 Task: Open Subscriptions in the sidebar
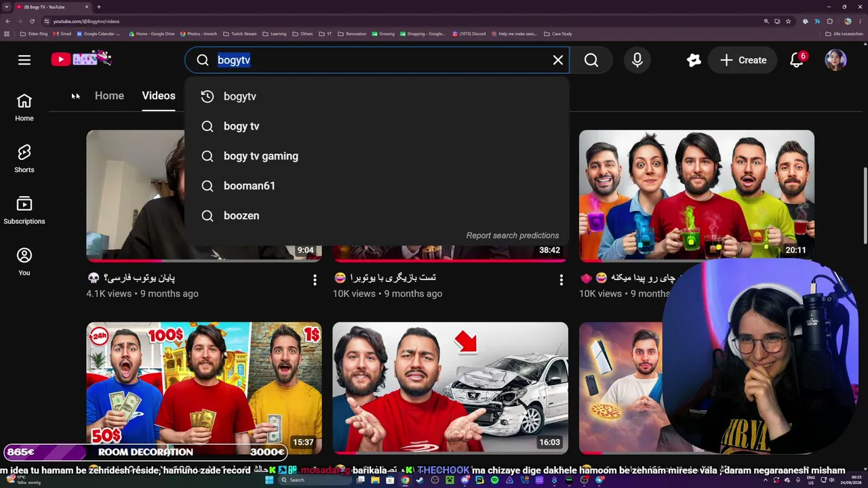[x=24, y=211]
